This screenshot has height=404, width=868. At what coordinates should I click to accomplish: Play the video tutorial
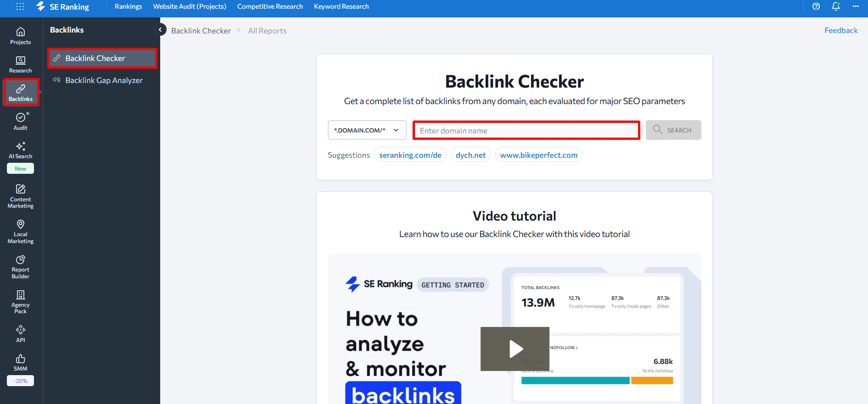pyautogui.click(x=515, y=349)
